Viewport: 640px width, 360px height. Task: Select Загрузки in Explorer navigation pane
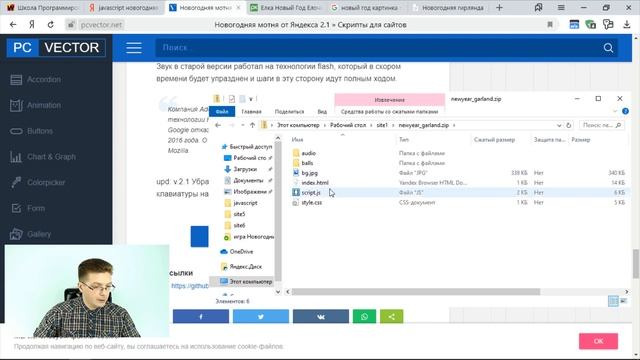(x=245, y=169)
